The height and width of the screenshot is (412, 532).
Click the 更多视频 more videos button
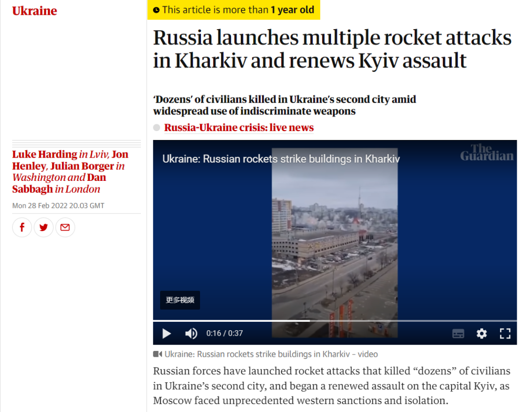coord(180,300)
